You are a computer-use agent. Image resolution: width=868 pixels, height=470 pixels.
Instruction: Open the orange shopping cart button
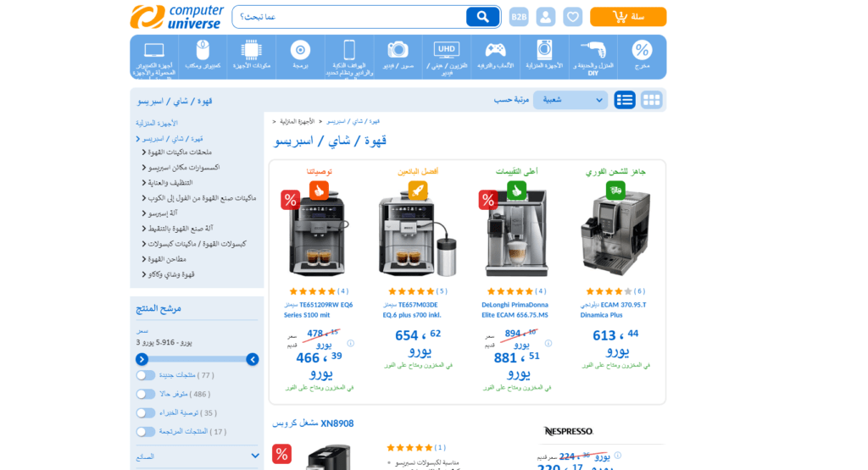[628, 17]
